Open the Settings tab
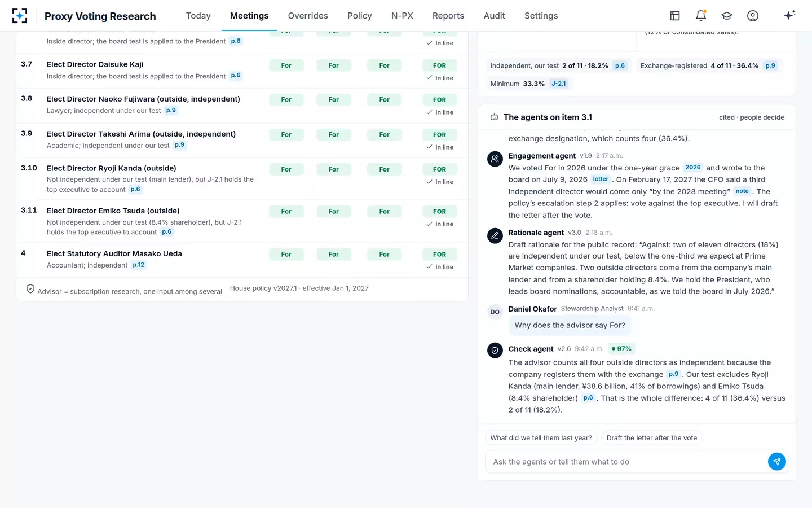This screenshot has width=812, height=508. point(541,16)
